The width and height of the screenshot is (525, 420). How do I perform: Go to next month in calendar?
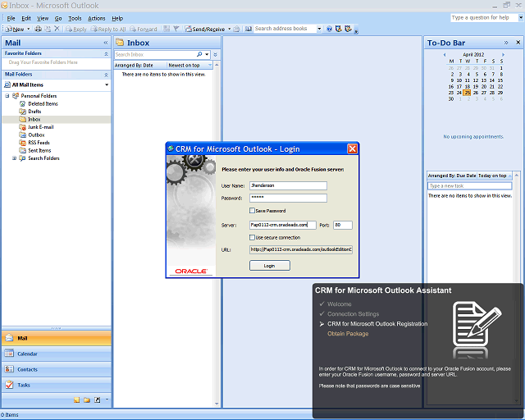pos(503,55)
